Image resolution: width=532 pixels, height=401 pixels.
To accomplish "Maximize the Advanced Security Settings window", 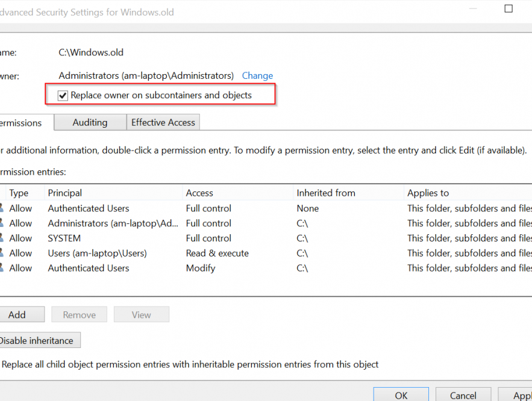I will [509, 8].
